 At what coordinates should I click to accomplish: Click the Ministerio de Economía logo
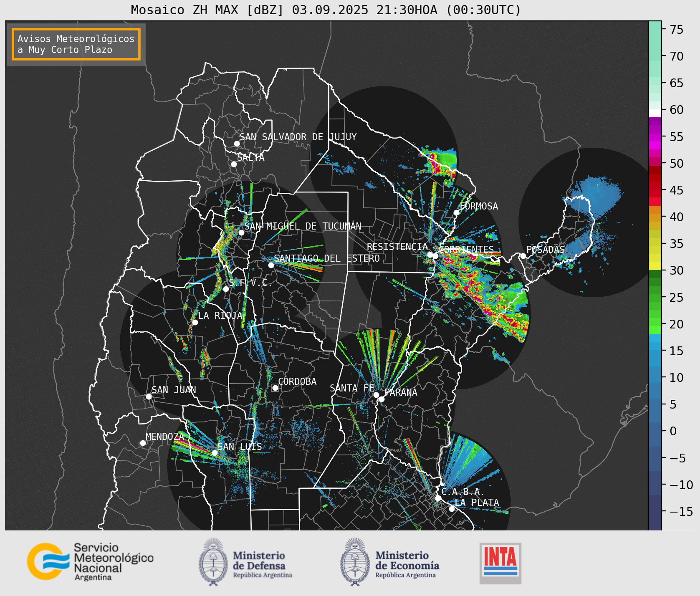click(x=389, y=562)
